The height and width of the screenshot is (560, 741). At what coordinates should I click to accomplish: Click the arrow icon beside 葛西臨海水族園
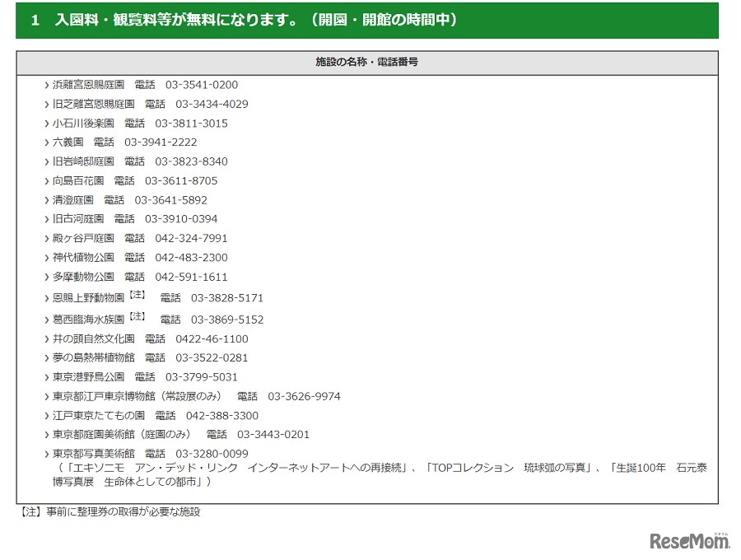[45, 320]
